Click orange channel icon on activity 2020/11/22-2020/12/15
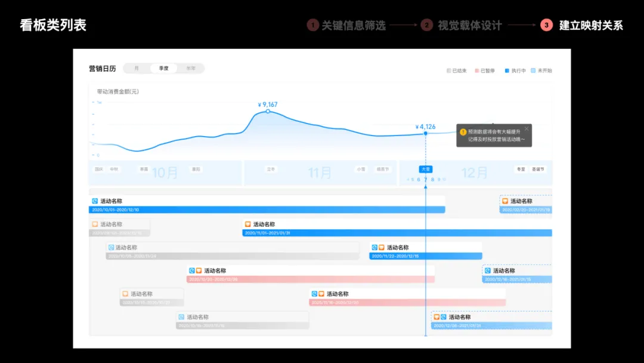Screen dimensions: 644x363 [x=382, y=248]
